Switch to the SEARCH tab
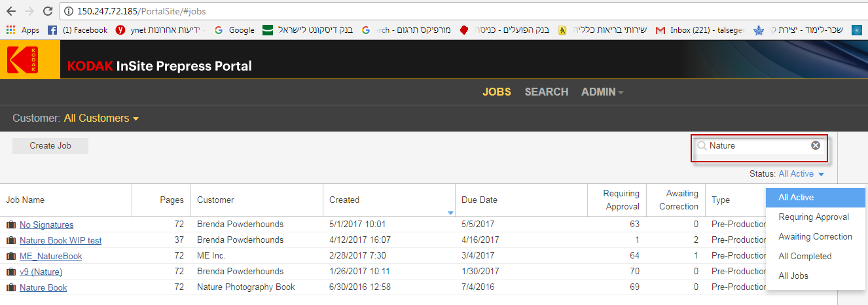The width and height of the screenshot is (868, 305). (x=546, y=92)
